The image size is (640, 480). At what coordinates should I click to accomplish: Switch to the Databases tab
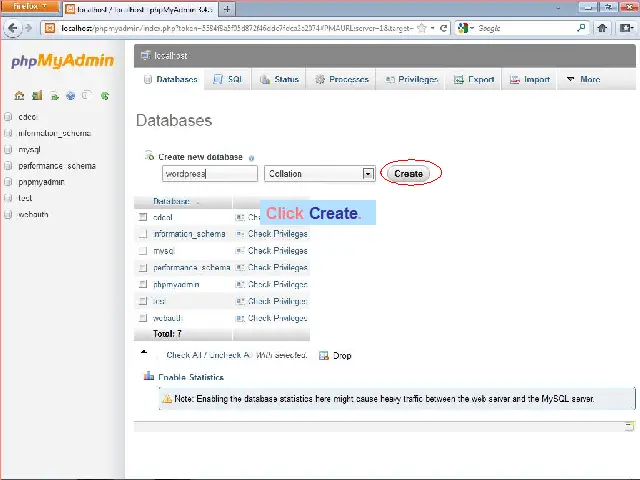(171, 79)
